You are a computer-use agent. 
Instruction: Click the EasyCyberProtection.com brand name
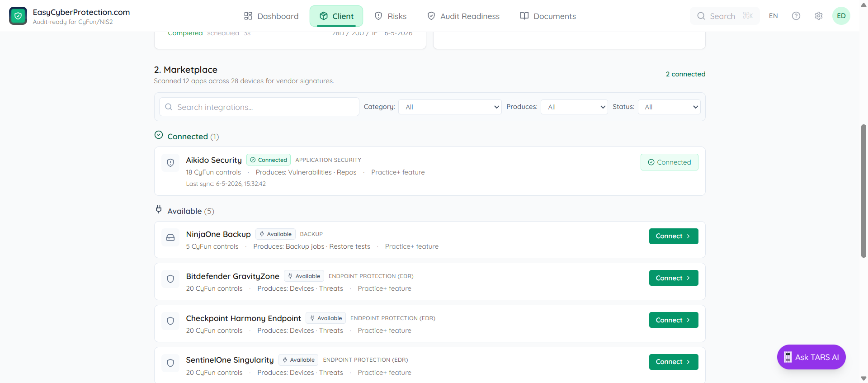click(81, 12)
